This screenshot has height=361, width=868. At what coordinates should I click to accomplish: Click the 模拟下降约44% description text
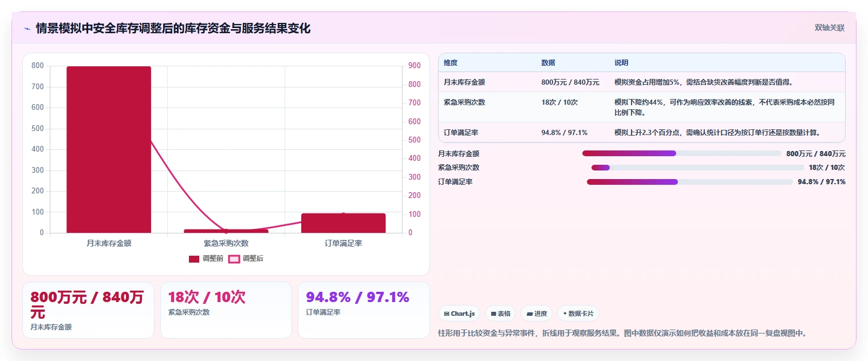click(724, 107)
